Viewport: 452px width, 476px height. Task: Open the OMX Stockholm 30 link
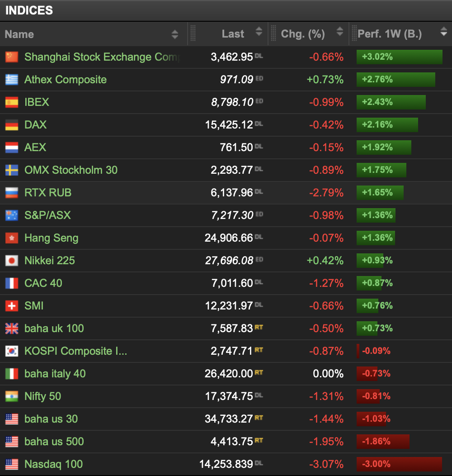point(71,170)
